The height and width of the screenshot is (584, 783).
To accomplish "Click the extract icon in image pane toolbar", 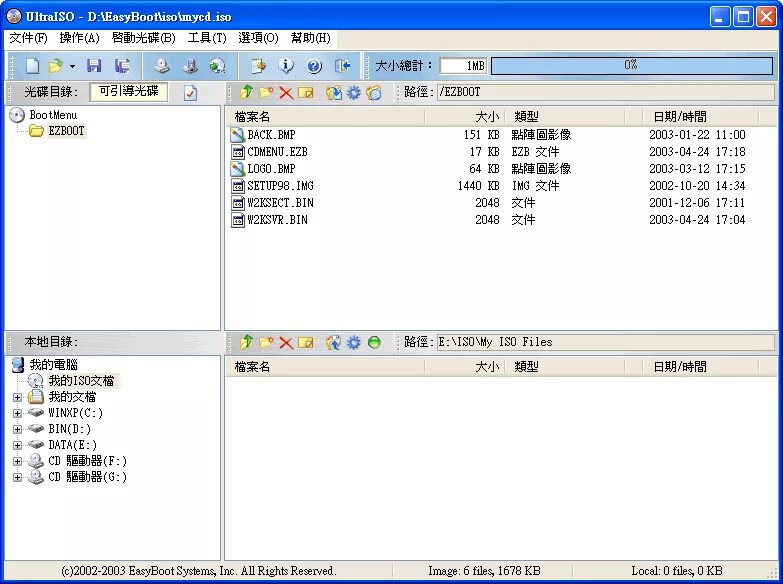I will (334, 92).
